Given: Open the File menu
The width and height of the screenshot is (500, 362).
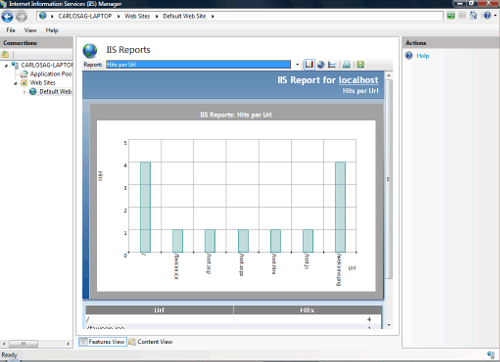Looking at the screenshot, I should pos(11,30).
